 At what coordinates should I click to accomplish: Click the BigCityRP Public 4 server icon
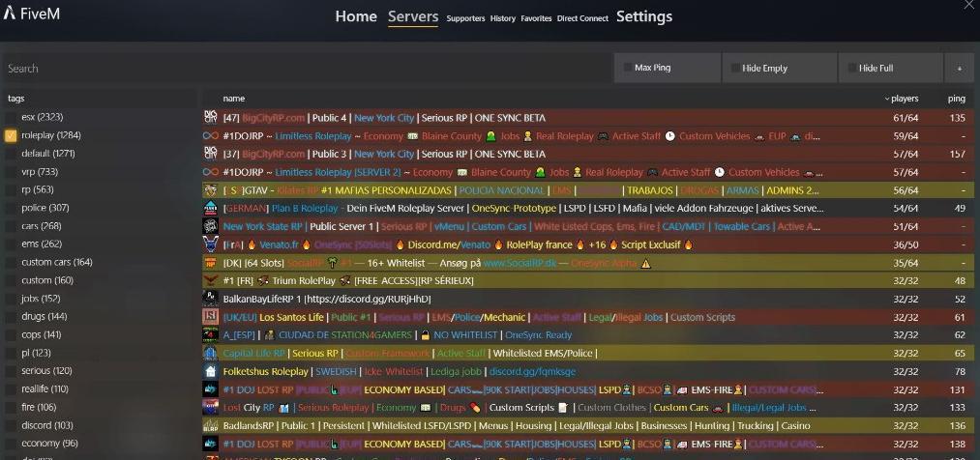(x=210, y=118)
